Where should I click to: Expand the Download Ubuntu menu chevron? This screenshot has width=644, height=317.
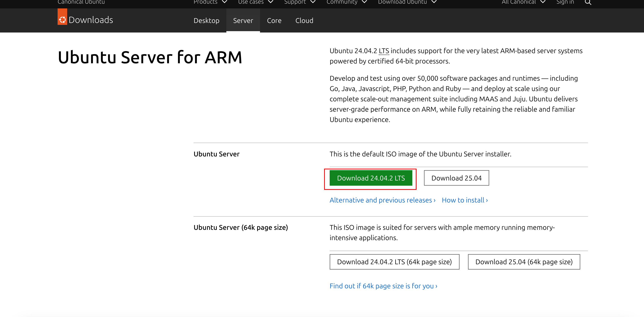coord(434,2)
